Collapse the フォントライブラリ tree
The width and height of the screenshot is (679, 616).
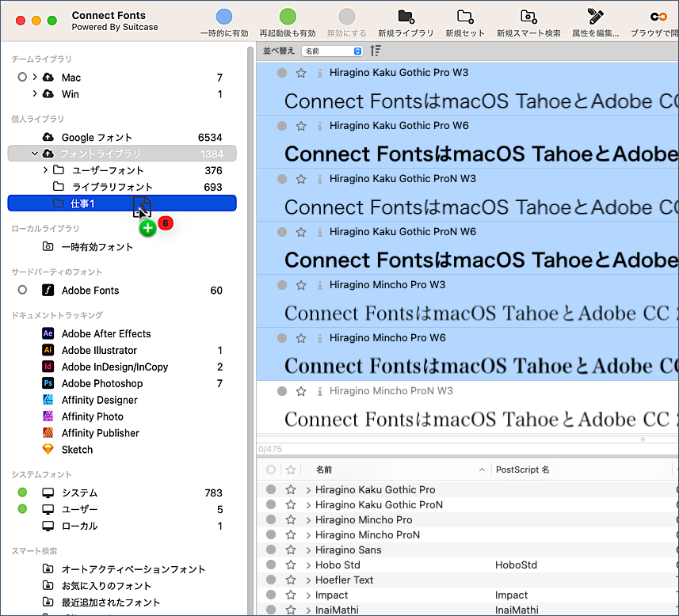click(34, 154)
